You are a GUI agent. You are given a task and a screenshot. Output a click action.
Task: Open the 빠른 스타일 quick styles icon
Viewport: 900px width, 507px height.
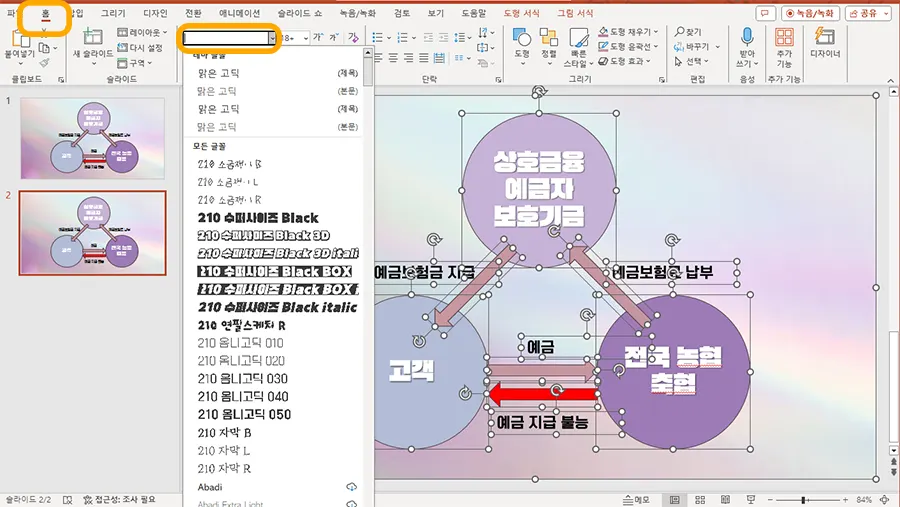pyautogui.click(x=579, y=38)
